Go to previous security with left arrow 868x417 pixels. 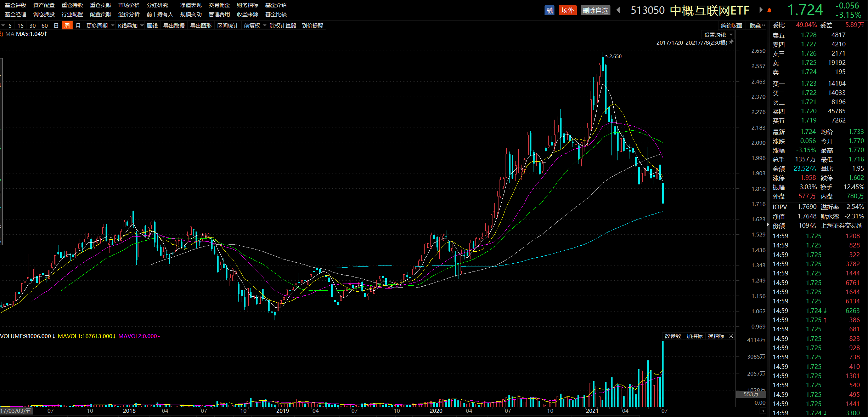tap(618, 10)
